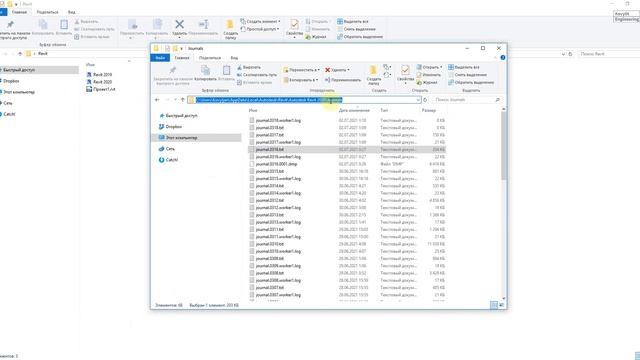The image size is (640, 360).
Task: Select Сеть in Journals sidebar
Action: point(167,149)
